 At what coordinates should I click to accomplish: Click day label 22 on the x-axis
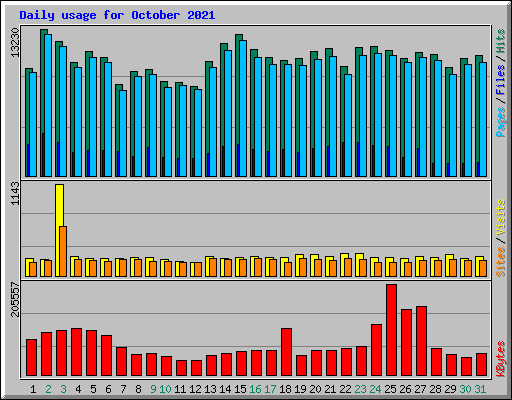345,389
